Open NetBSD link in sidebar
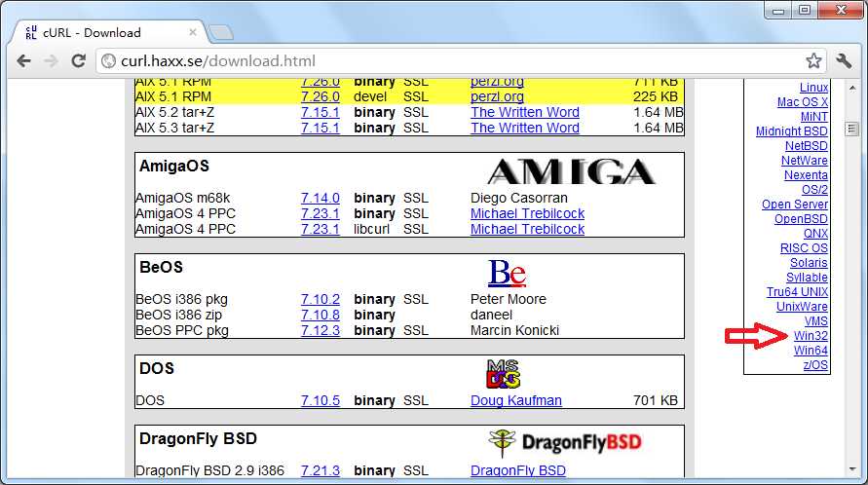Screen dimensions: 868x485 [x=807, y=146]
